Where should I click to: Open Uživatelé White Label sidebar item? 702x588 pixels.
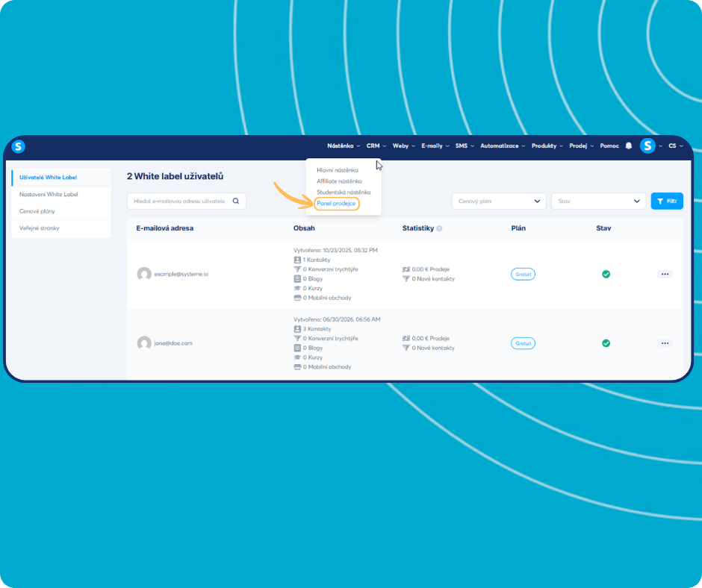[61, 178]
